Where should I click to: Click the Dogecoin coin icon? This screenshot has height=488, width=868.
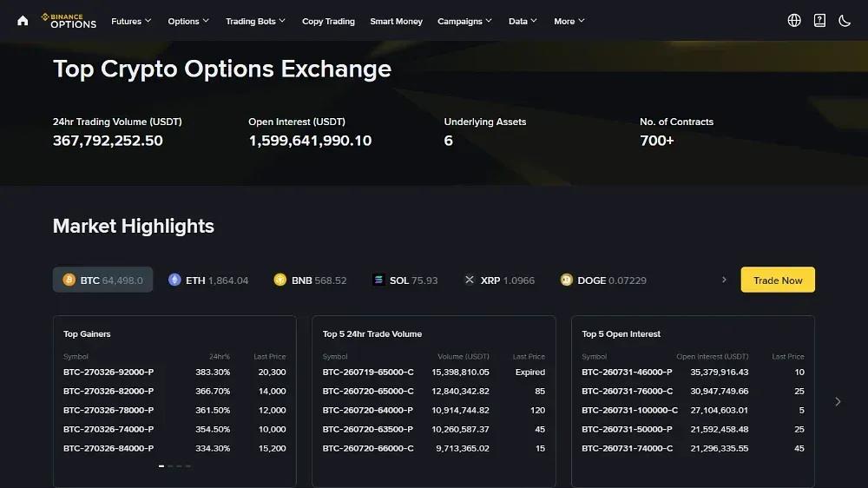(566, 280)
